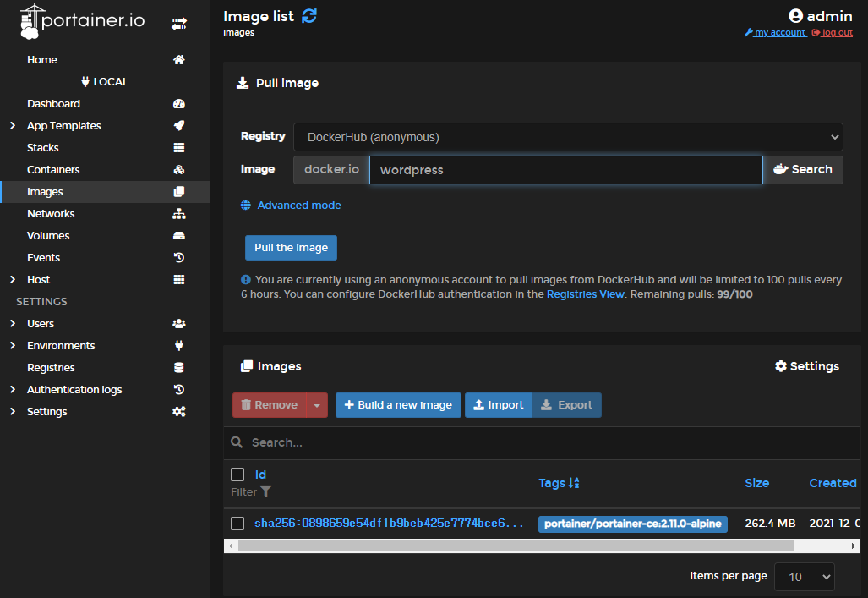Click the Containers cubes icon
The width and height of the screenshot is (868, 598).
pyautogui.click(x=179, y=170)
